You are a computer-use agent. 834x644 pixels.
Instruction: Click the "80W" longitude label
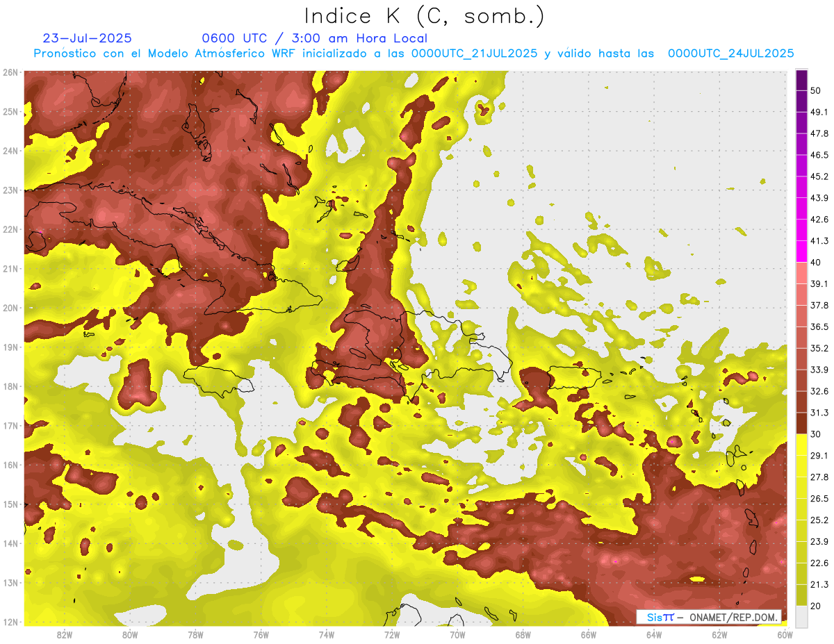130,635
